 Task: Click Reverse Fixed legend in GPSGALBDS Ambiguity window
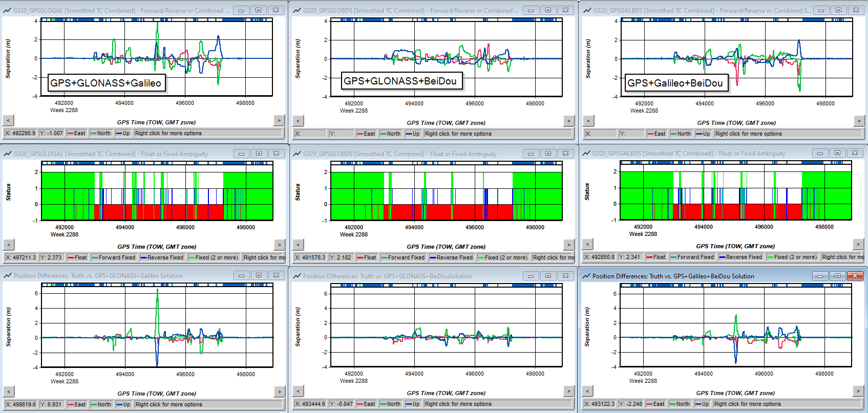coord(740,257)
